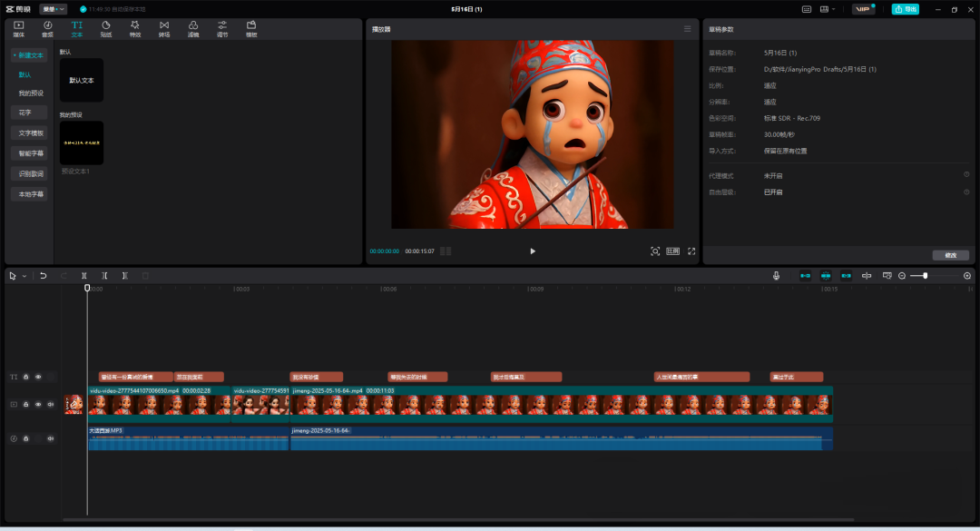Image resolution: width=980 pixels, height=531 pixels.
Task: Click info icon beside 自由层级
Action: click(966, 192)
